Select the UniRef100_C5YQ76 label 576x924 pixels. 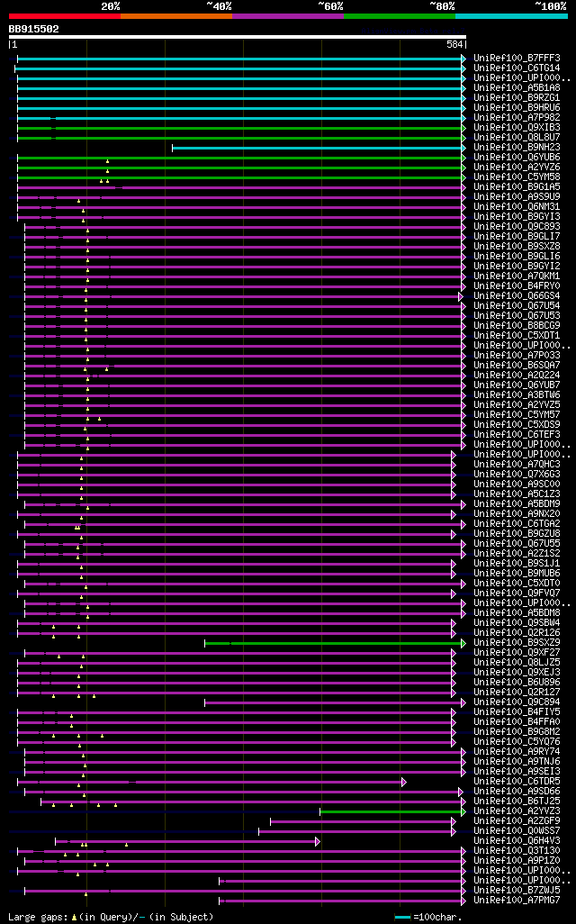pos(517,742)
